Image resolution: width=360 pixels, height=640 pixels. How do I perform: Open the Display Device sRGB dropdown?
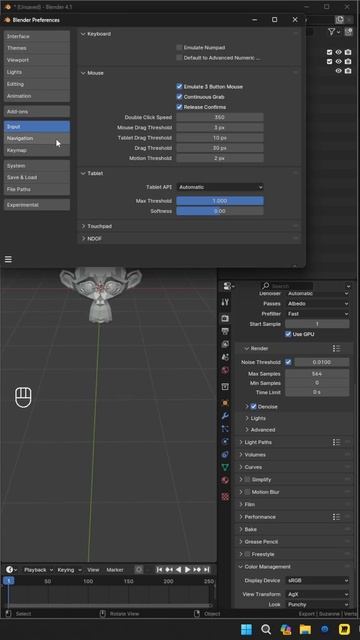[317, 580]
